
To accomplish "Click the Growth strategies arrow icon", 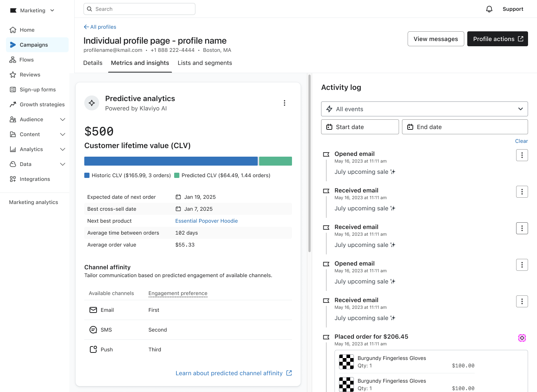I will tap(13, 104).
